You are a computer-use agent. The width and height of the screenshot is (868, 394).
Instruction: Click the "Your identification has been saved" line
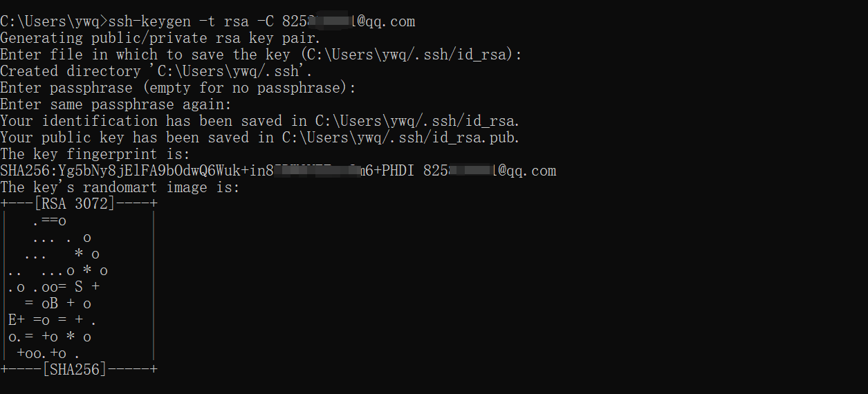pos(260,121)
